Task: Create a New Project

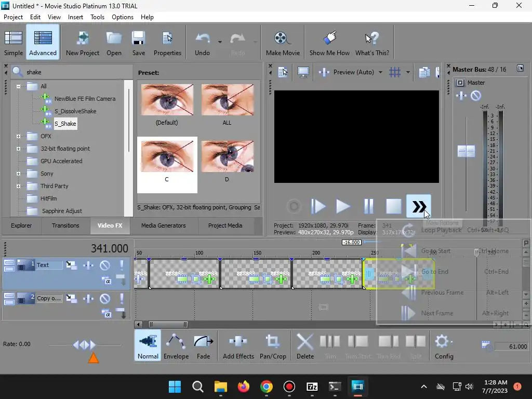Action: (83, 43)
